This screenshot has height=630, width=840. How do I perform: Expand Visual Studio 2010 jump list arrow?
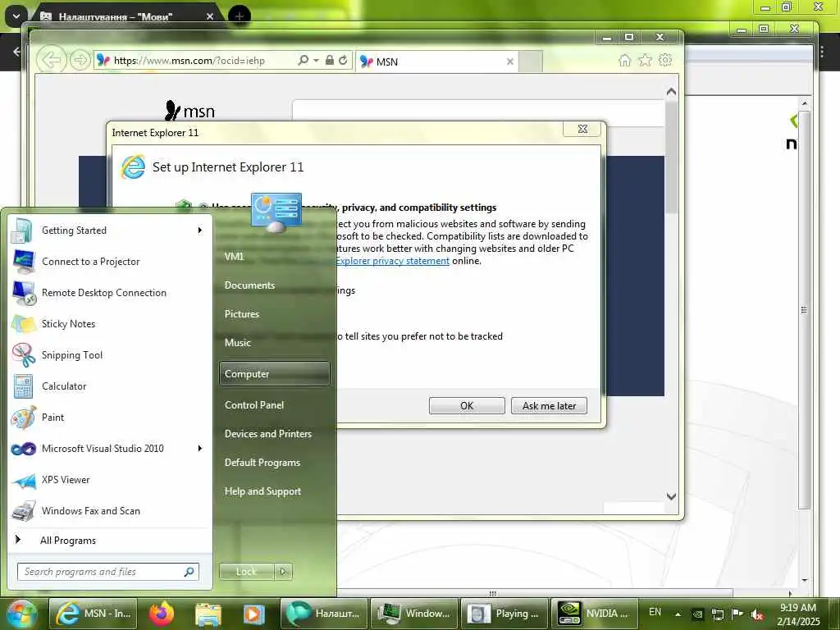click(x=200, y=449)
